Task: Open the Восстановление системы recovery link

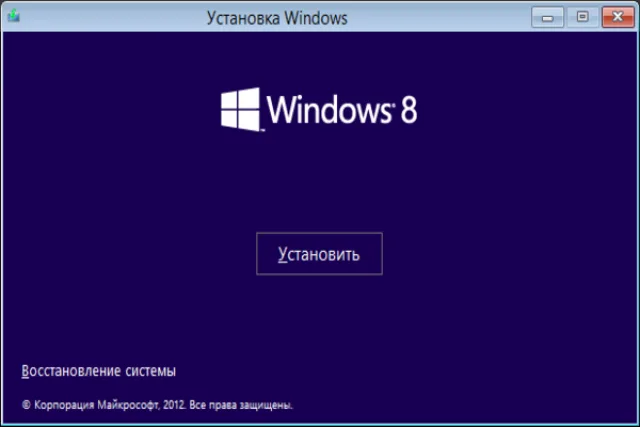Action: pos(98,371)
